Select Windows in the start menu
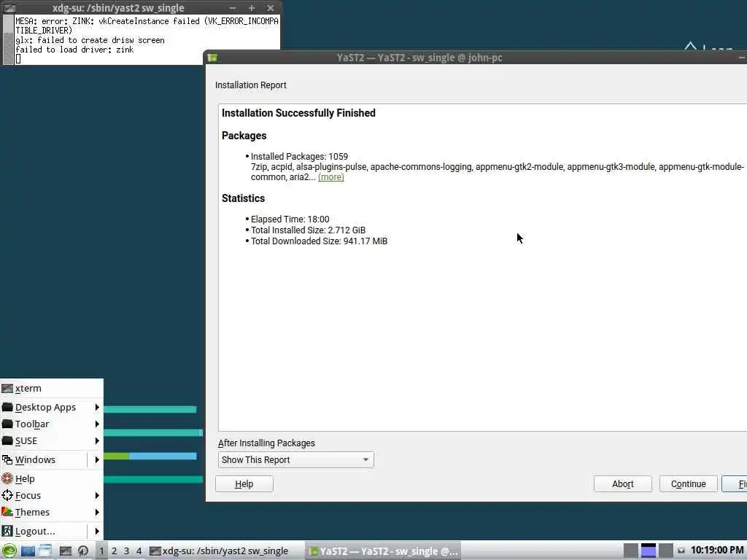Image resolution: width=747 pixels, height=560 pixels. coord(44,460)
